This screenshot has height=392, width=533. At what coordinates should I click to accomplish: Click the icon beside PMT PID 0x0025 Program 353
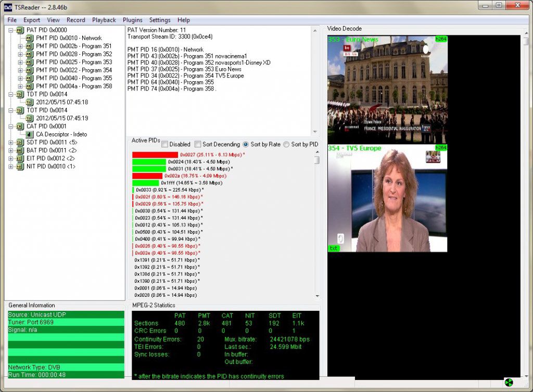[30, 62]
